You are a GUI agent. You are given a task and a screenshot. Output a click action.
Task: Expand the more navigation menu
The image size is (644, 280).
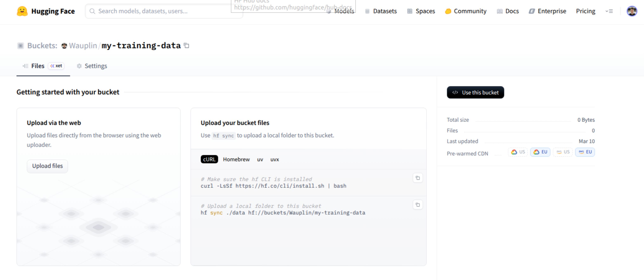pyautogui.click(x=609, y=11)
